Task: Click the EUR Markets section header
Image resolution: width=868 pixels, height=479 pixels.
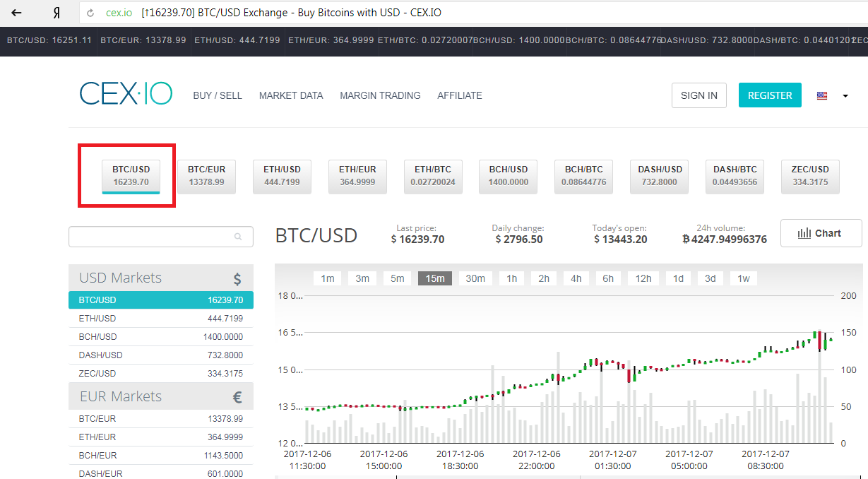Action: (x=161, y=396)
